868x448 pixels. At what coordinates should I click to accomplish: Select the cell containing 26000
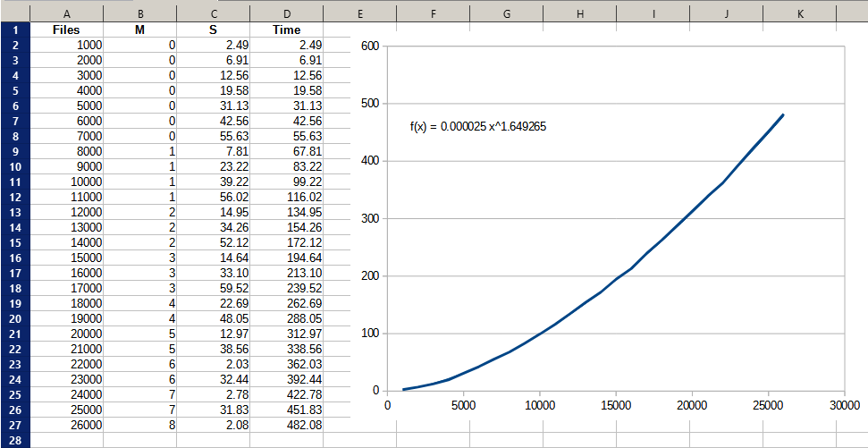66,426
